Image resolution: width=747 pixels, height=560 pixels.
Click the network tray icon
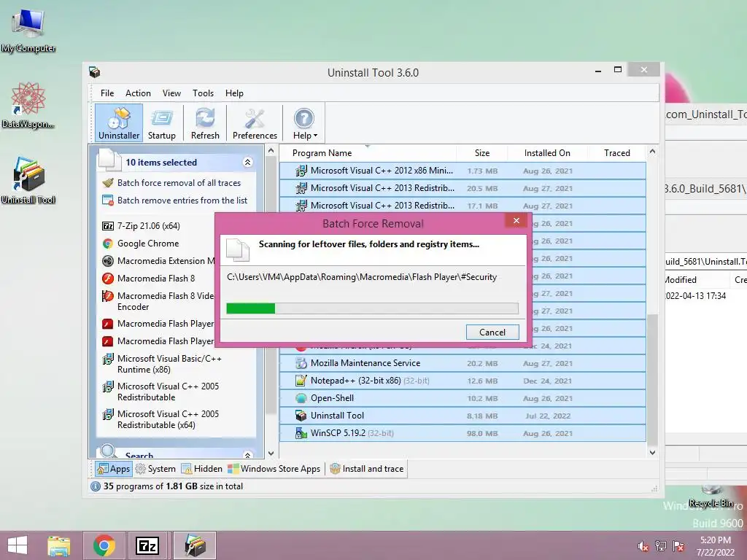point(661,546)
